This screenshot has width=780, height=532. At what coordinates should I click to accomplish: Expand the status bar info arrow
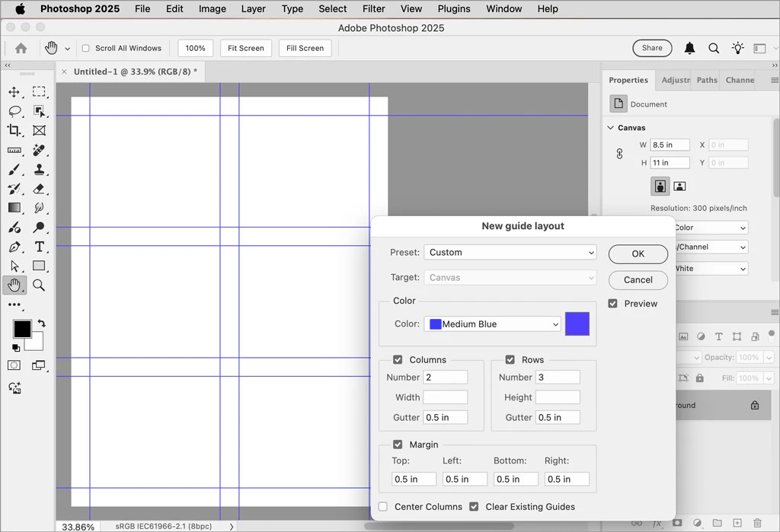tap(232, 526)
